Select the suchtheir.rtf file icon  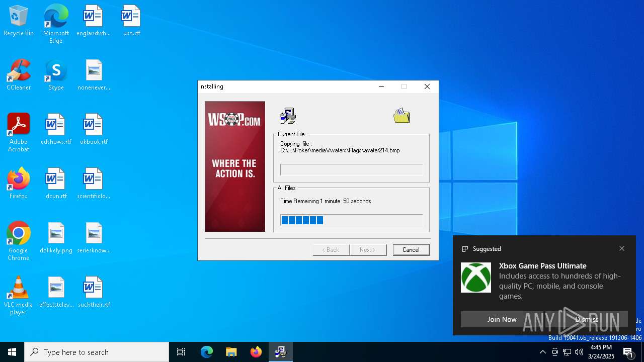pos(94,292)
